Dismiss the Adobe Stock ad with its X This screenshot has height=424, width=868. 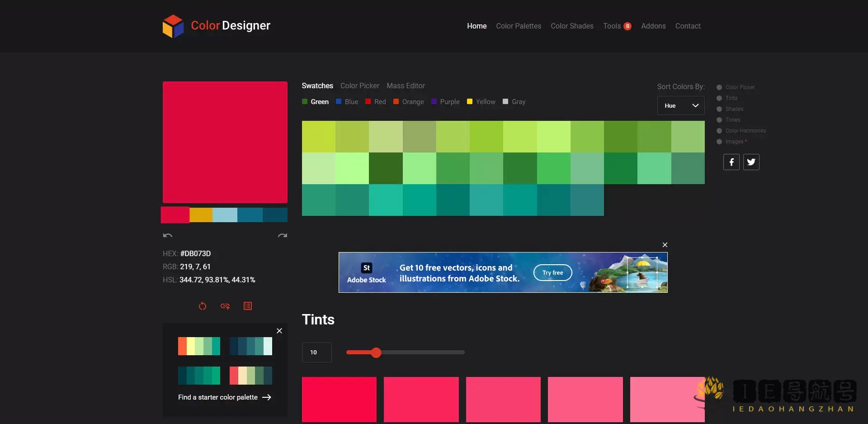click(x=664, y=244)
